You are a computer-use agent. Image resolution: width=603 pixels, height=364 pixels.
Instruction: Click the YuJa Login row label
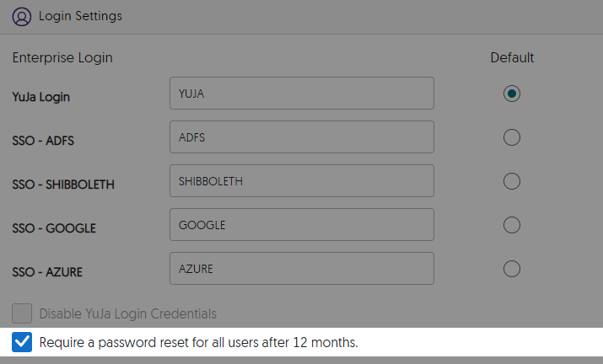(41, 97)
